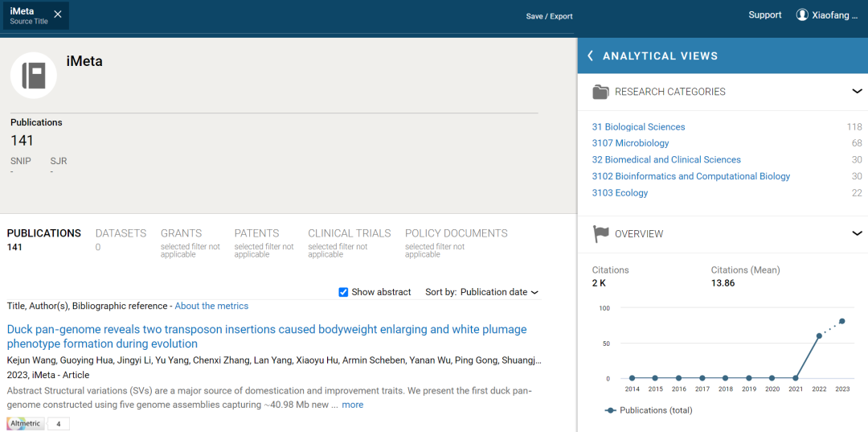Open the Sort by Publication date dropdown

pyautogui.click(x=499, y=292)
